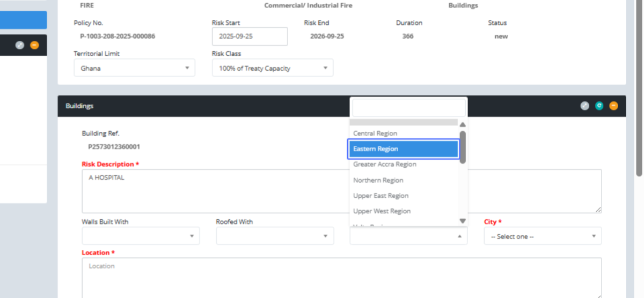Collapse the Buildings panel with orange minus icon

coord(613,106)
